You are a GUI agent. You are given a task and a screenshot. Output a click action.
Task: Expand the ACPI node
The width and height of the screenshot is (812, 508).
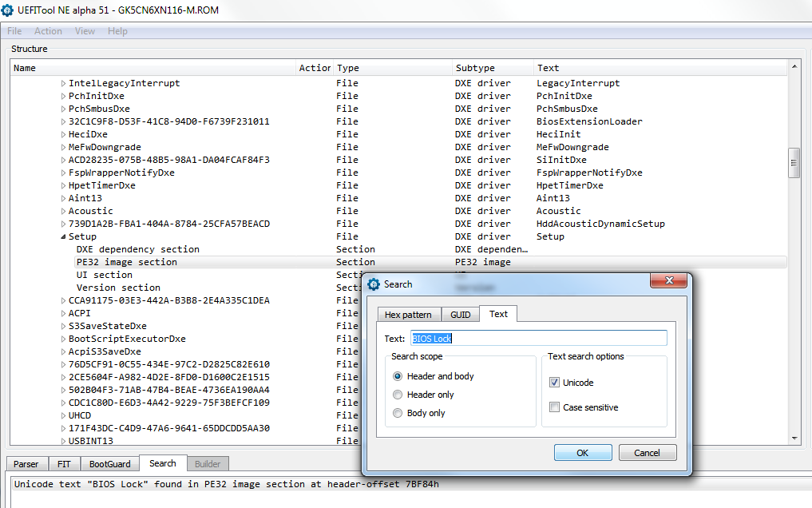[63, 313]
